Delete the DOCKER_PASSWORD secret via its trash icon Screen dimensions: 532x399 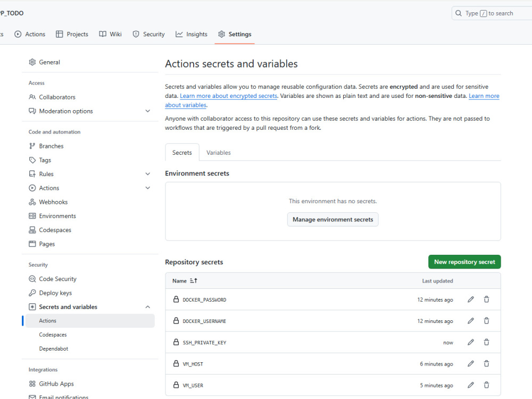tap(487, 299)
